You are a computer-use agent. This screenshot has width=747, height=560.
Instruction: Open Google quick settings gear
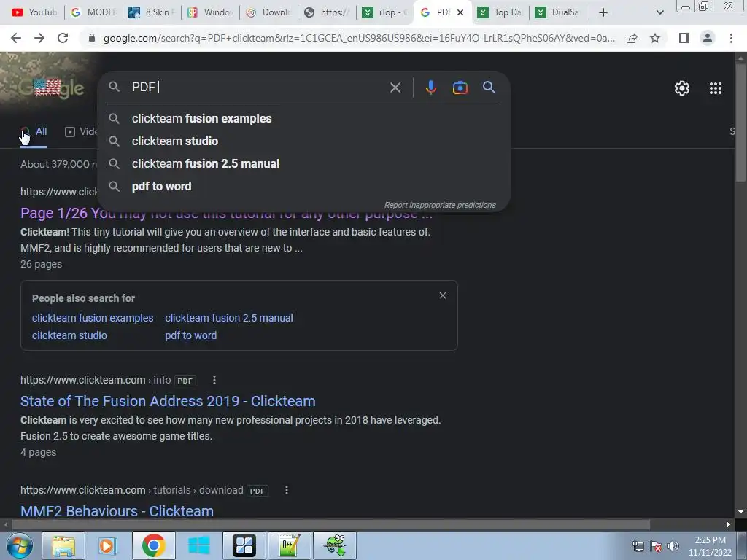point(682,88)
